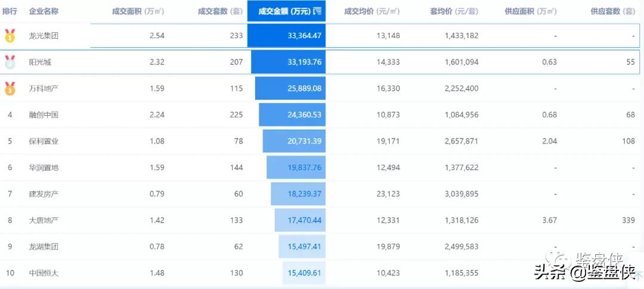The width and height of the screenshot is (644, 289).
Task: Select company name 融创中国
Action: click(x=44, y=115)
